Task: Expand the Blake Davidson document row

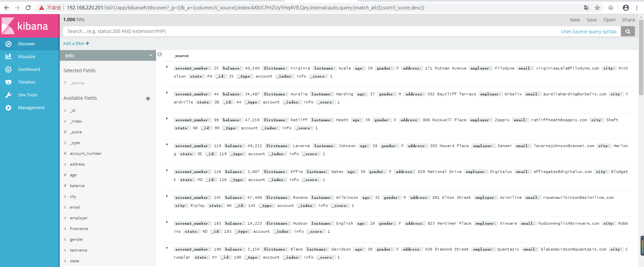Action: [167, 248]
